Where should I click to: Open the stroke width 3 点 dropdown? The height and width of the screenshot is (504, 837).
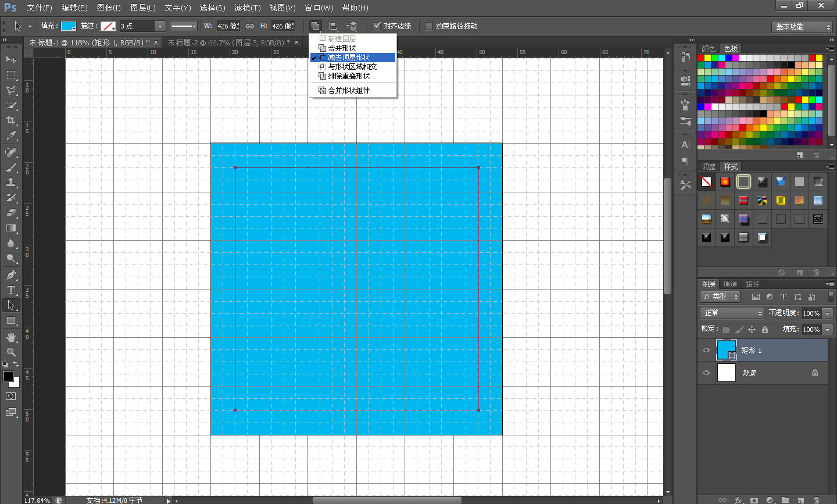pos(160,26)
